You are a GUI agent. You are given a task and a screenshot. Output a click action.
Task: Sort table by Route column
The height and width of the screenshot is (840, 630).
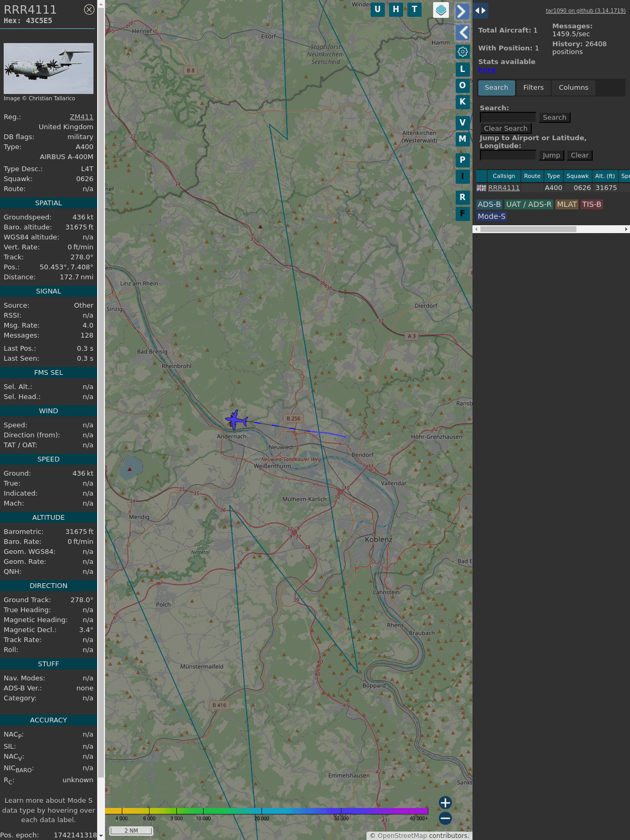(532, 176)
